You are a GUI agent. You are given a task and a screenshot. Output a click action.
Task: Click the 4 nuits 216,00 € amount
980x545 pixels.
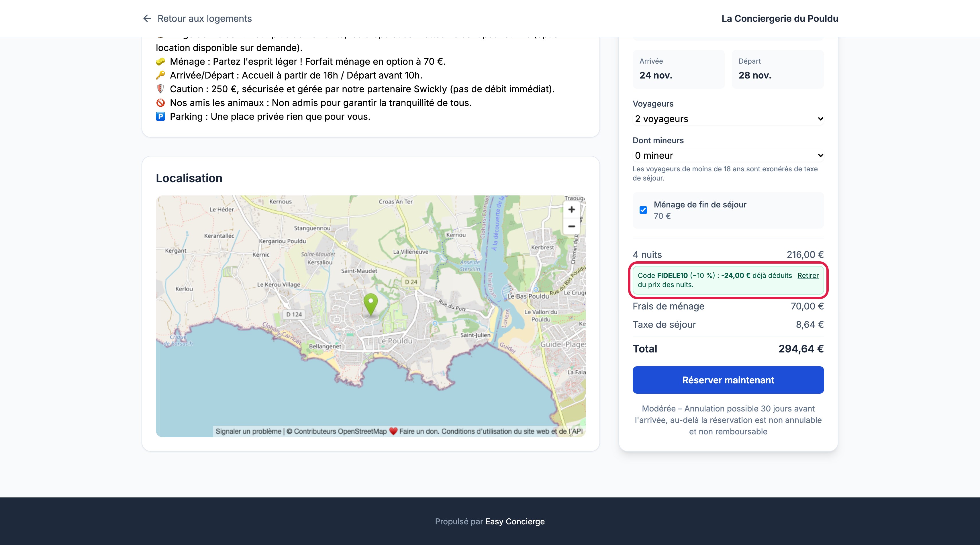(805, 254)
